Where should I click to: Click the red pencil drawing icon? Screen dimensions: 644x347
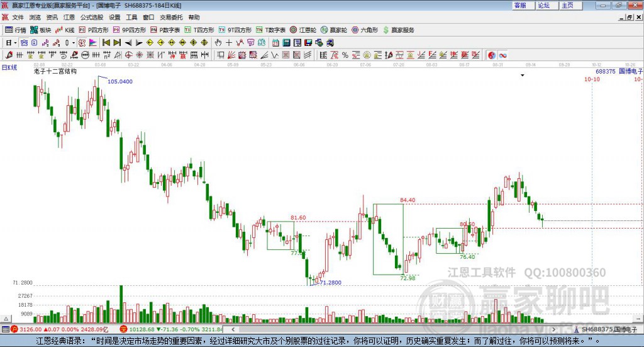[x=9, y=55]
